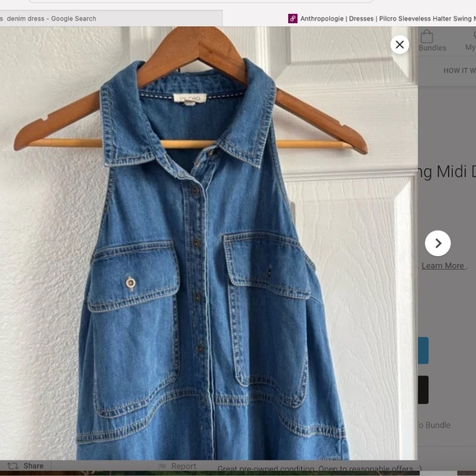The height and width of the screenshot is (476, 476).
Task: Switch to the Anthropologie Pilcro dress tab
Action: (x=382, y=19)
